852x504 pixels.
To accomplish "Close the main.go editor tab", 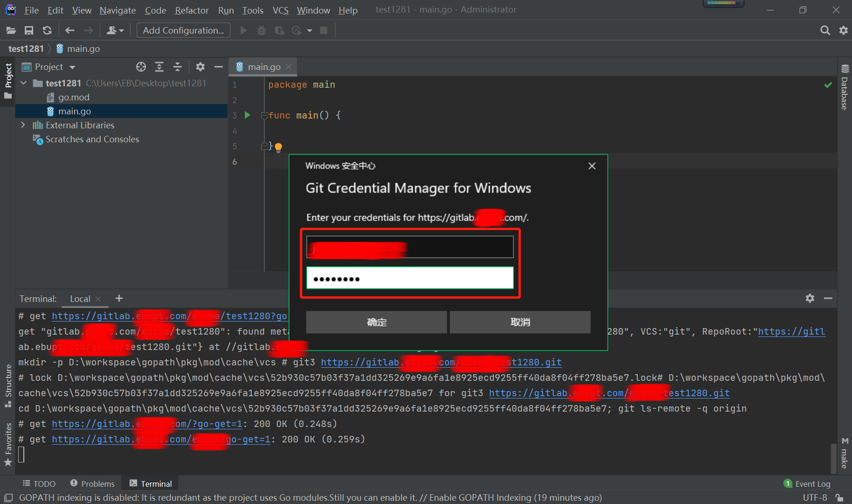I will click(x=289, y=67).
